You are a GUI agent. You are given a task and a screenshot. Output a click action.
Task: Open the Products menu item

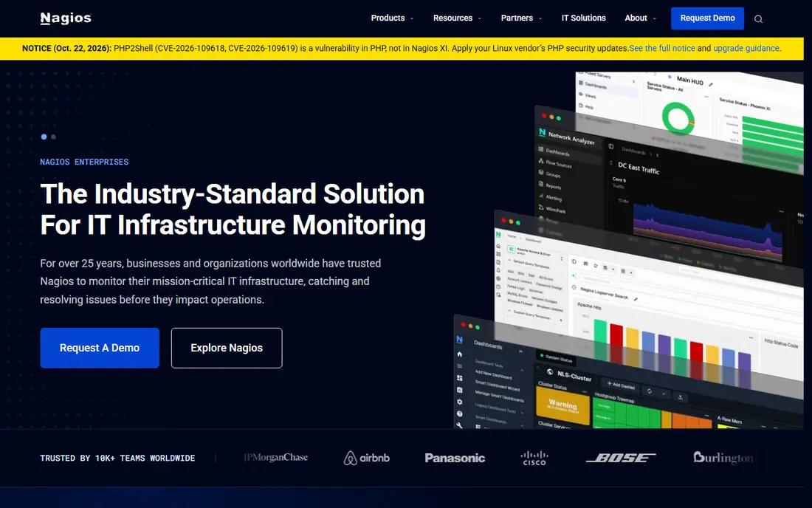(x=388, y=18)
